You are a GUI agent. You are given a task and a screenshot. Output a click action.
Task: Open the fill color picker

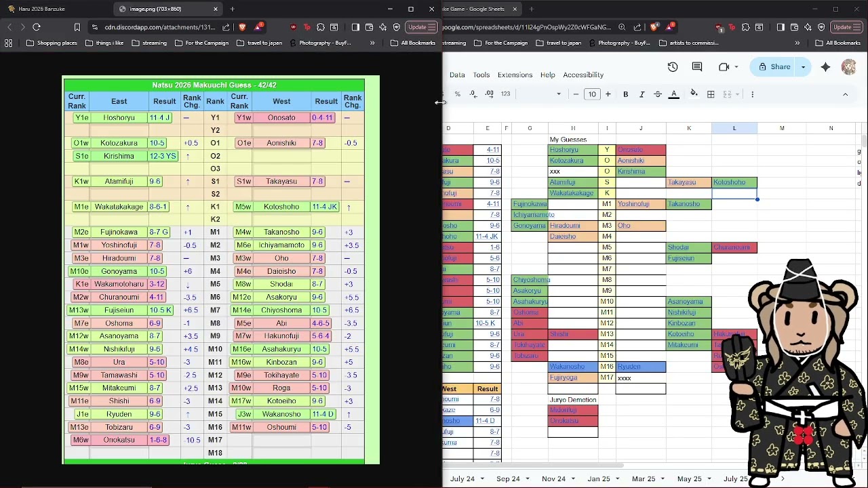coord(694,94)
